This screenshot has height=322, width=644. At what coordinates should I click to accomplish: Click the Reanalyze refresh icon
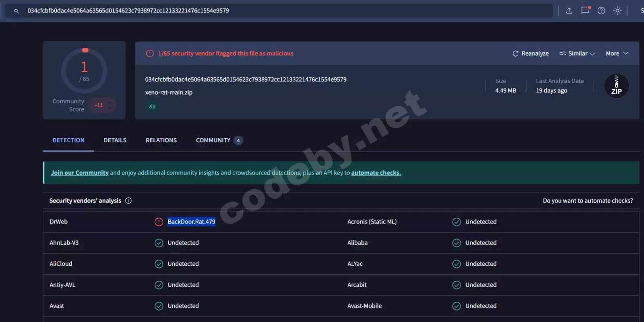point(515,53)
